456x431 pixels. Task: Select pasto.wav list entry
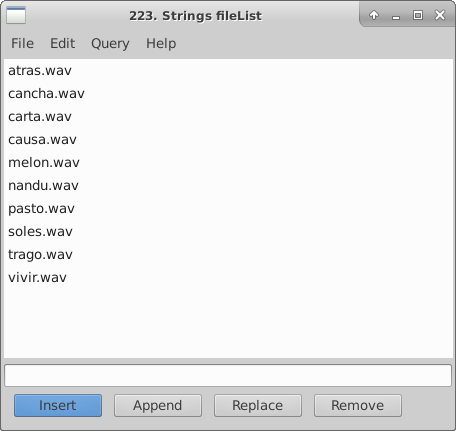[x=228, y=208]
